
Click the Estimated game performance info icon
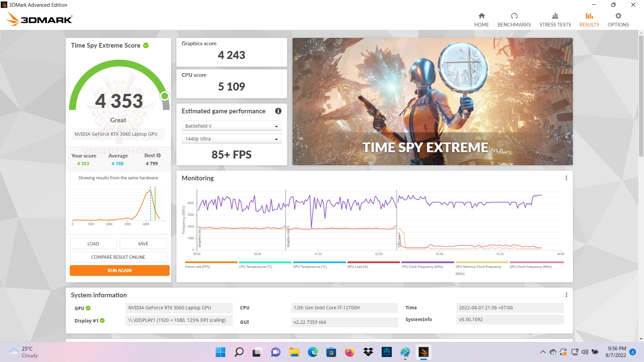pyautogui.click(x=278, y=111)
